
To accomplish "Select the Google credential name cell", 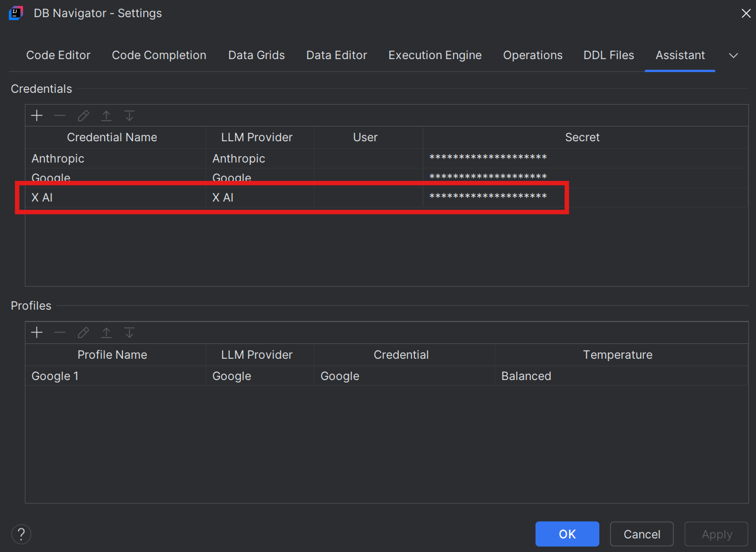I will [x=115, y=178].
